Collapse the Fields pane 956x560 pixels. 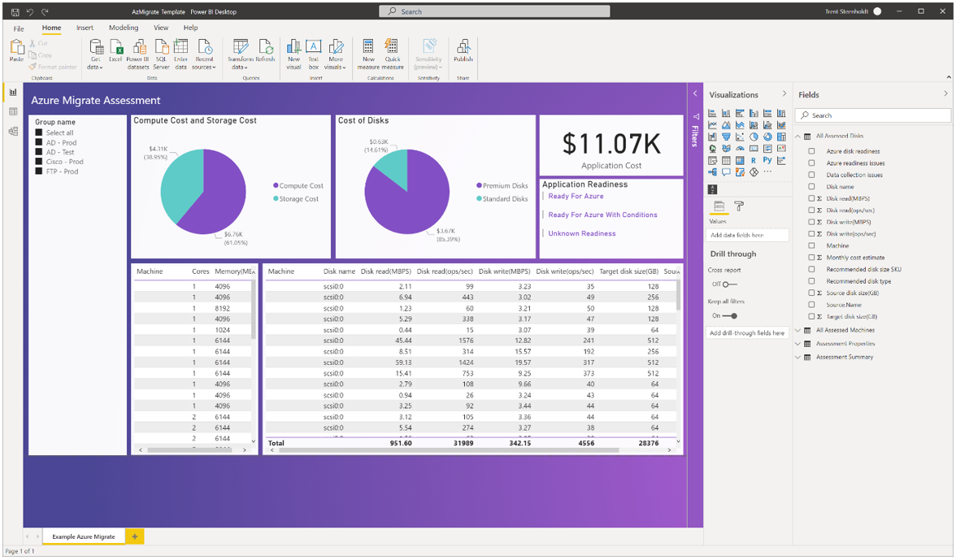(945, 93)
